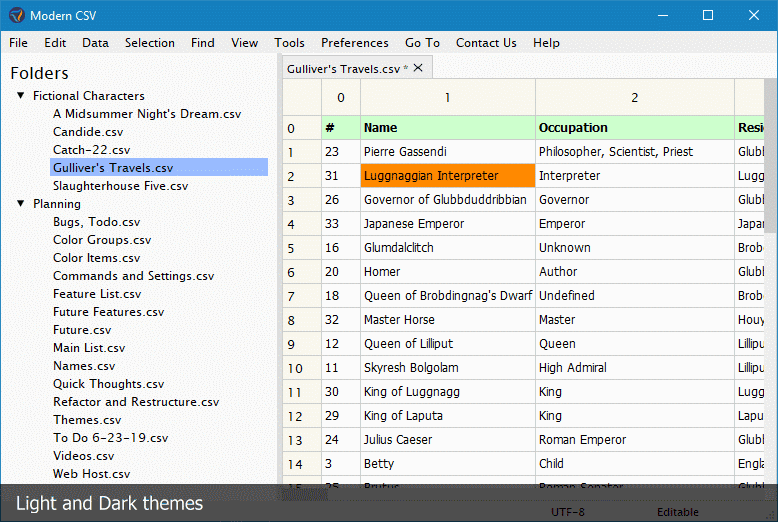
Task: Select row header 10
Action: [x=302, y=368]
